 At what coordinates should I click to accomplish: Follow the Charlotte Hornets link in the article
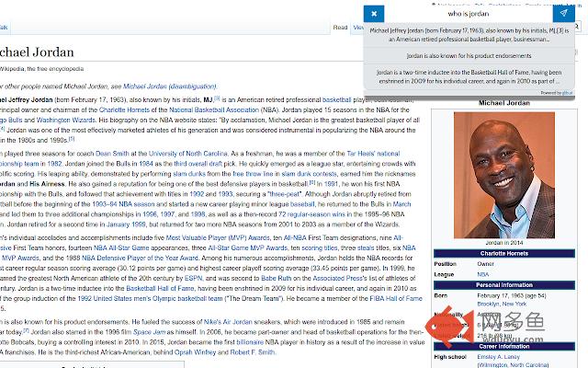click(124, 110)
